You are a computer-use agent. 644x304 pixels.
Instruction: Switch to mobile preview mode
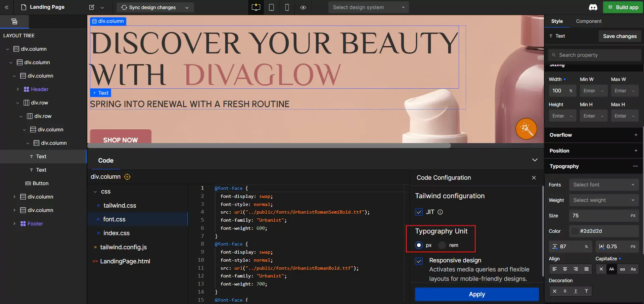287,7
